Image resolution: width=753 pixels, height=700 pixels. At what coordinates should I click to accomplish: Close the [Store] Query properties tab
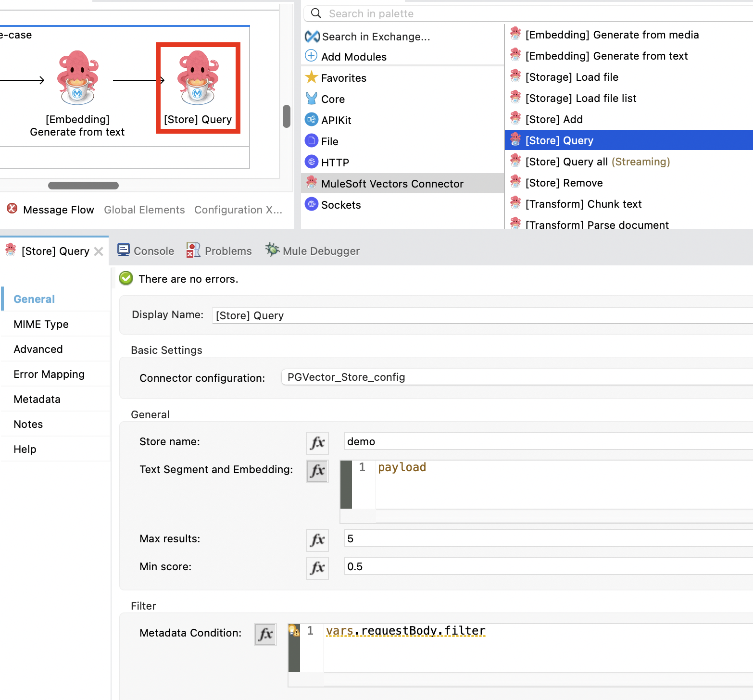point(99,251)
